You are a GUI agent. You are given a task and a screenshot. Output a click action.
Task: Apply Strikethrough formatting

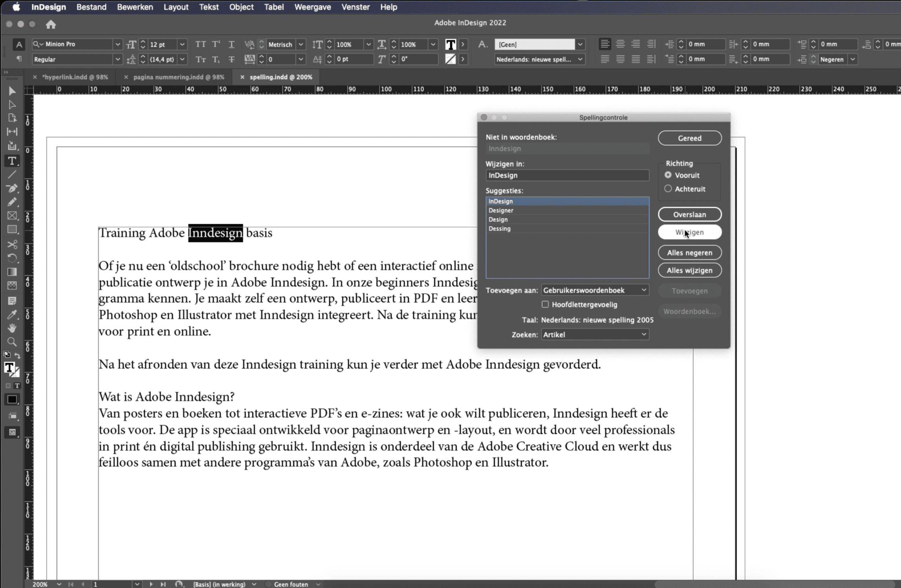[231, 59]
